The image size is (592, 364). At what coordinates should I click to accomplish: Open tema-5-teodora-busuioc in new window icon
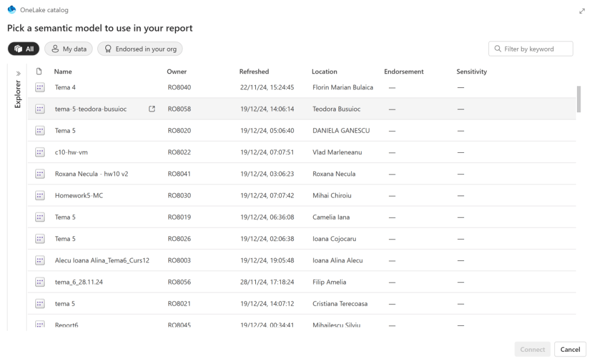tap(152, 109)
